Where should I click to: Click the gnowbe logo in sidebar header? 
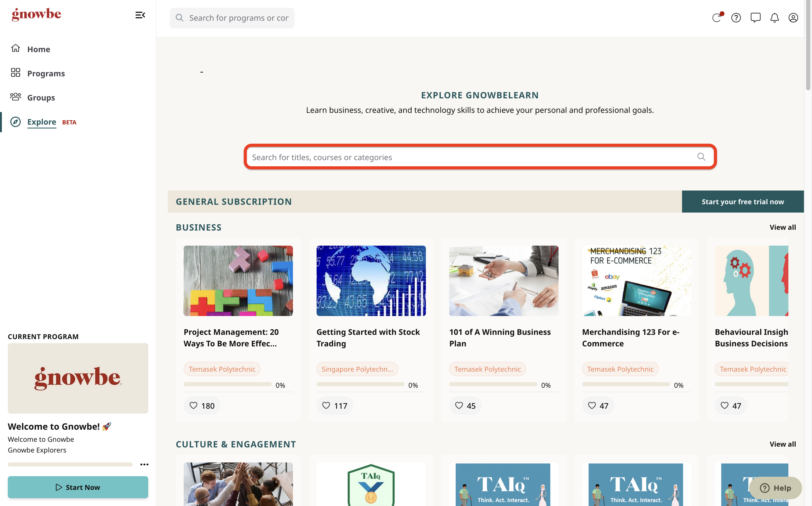point(37,15)
